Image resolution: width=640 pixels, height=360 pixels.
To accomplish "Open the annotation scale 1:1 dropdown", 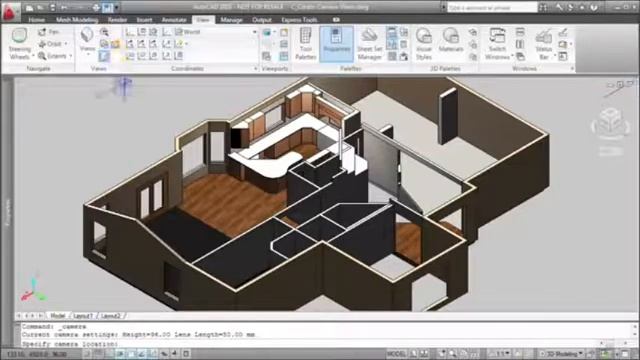I will point(501,353).
